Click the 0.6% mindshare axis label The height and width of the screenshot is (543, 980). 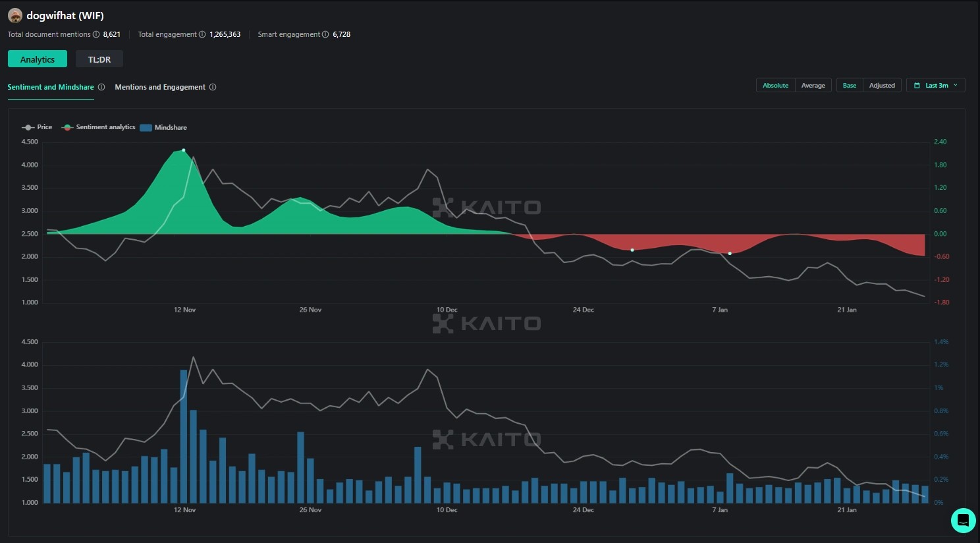941,434
